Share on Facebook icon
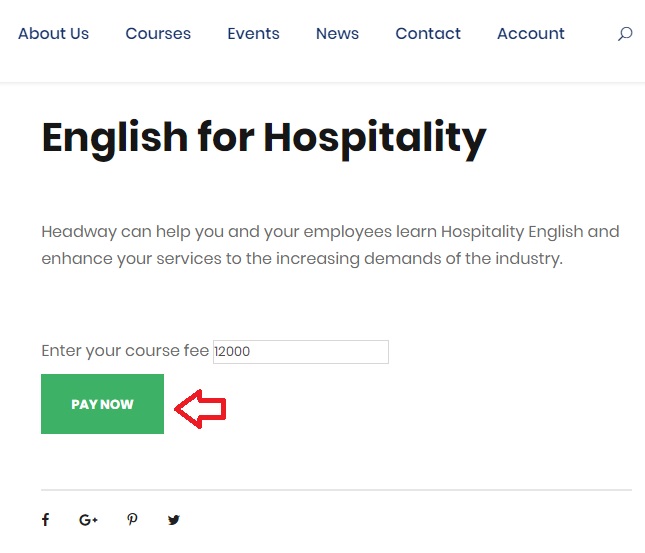The width and height of the screenshot is (645, 553). point(45,520)
